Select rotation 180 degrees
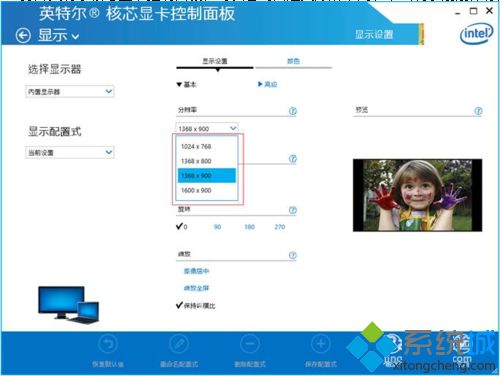Image resolution: width=500 pixels, height=376 pixels. point(249,227)
